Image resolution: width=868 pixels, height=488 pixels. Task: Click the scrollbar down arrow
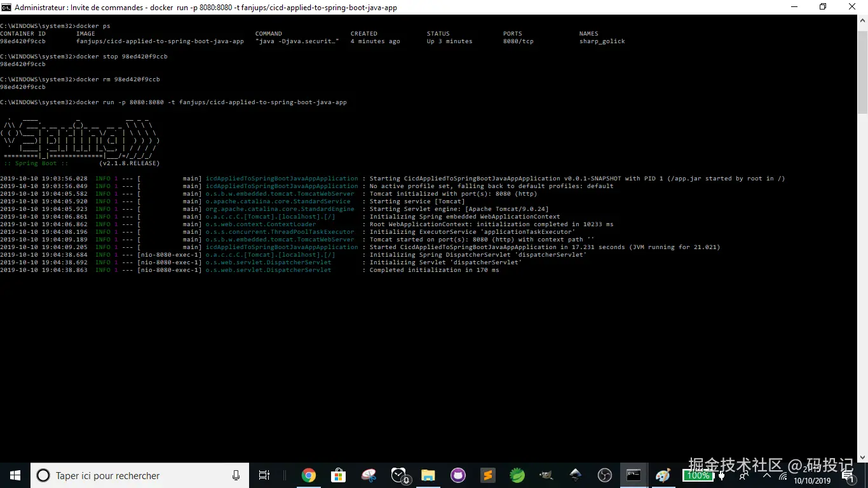coord(862,457)
